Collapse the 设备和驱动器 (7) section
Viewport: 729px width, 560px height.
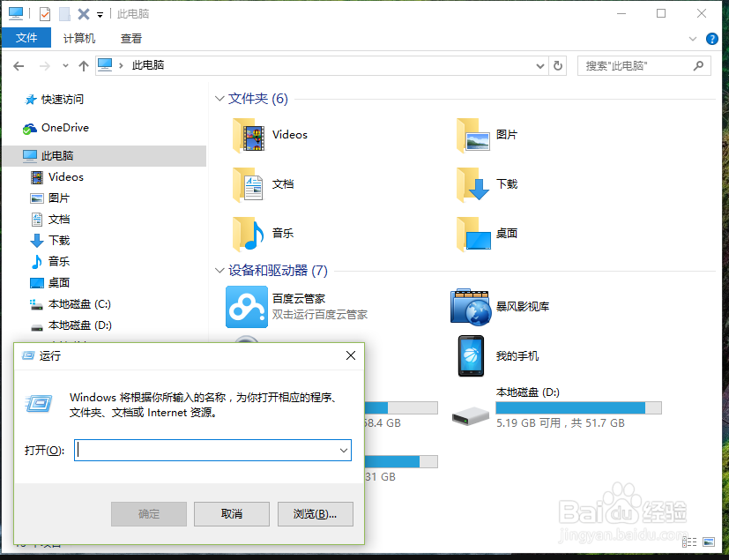click(x=219, y=271)
